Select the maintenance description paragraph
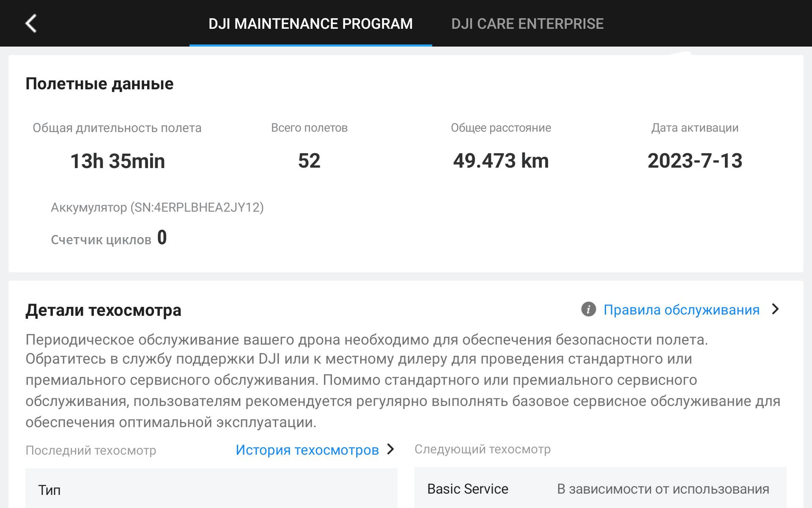Screen dimensions: 812x508 (x=403, y=381)
